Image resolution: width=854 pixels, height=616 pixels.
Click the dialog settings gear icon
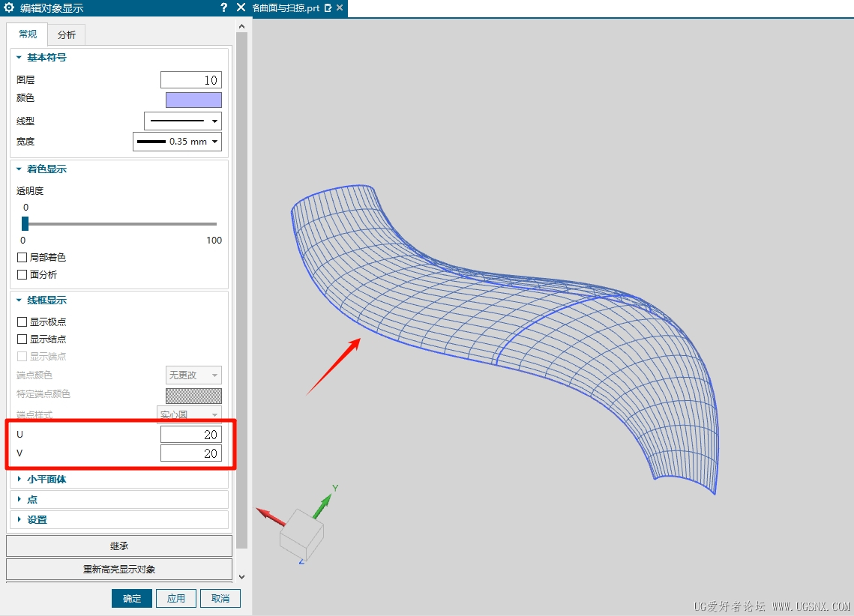pyautogui.click(x=9, y=8)
